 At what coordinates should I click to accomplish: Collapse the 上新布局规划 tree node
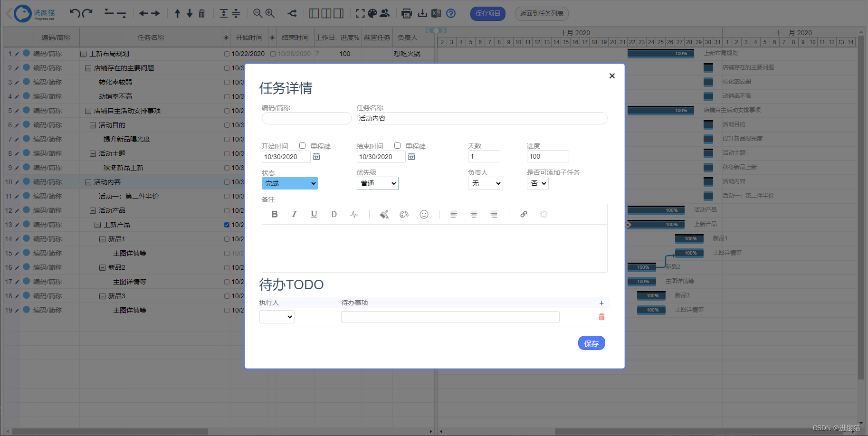[83, 54]
